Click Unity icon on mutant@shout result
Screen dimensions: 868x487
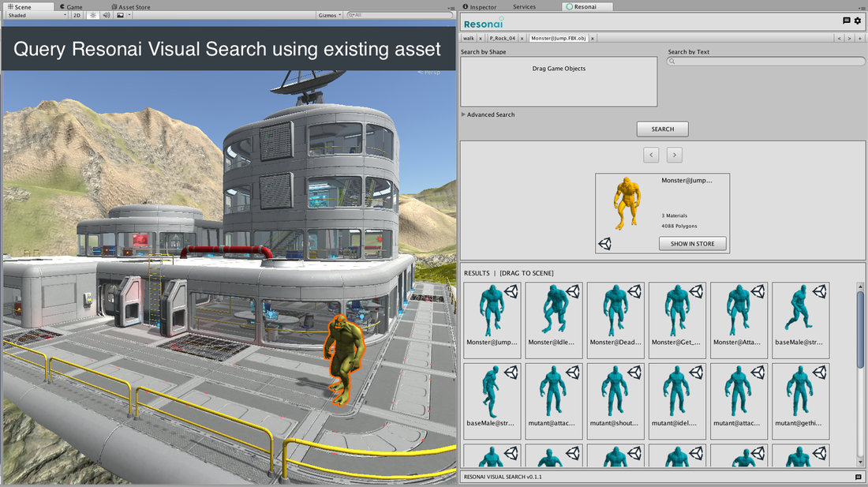pyautogui.click(x=635, y=373)
